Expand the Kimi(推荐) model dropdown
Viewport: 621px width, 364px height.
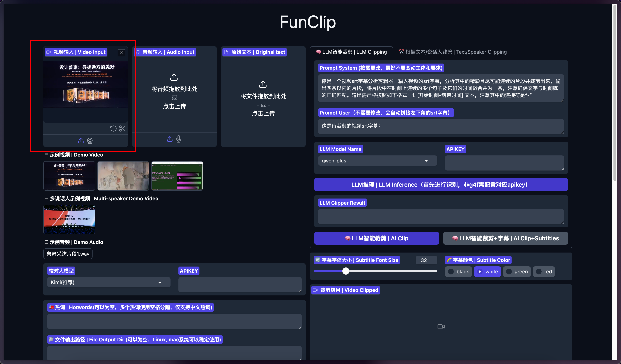pos(109,282)
